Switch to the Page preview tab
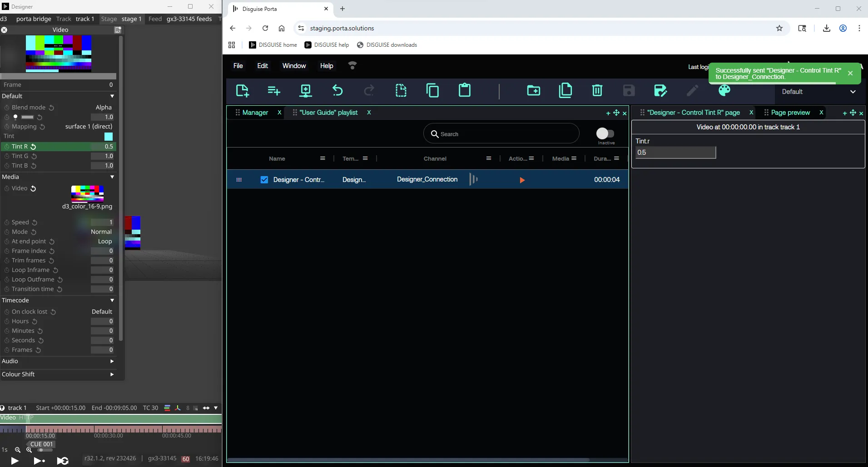This screenshot has height=467, width=868. [x=790, y=113]
